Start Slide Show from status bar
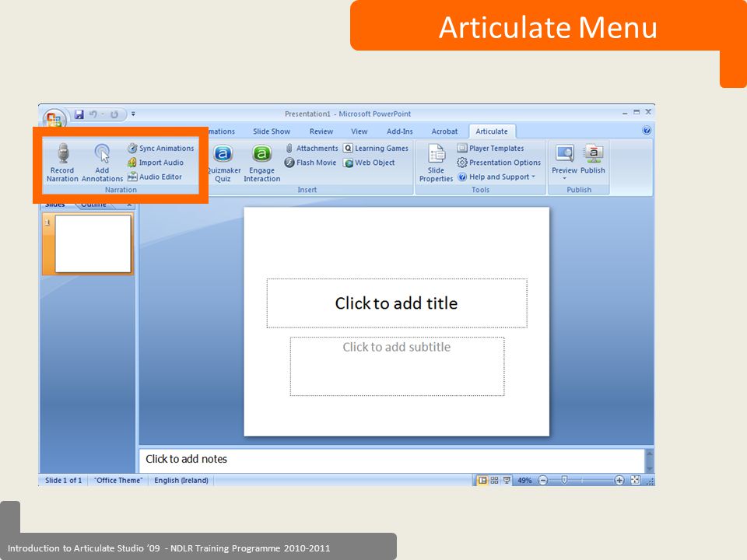 (x=507, y=481)
